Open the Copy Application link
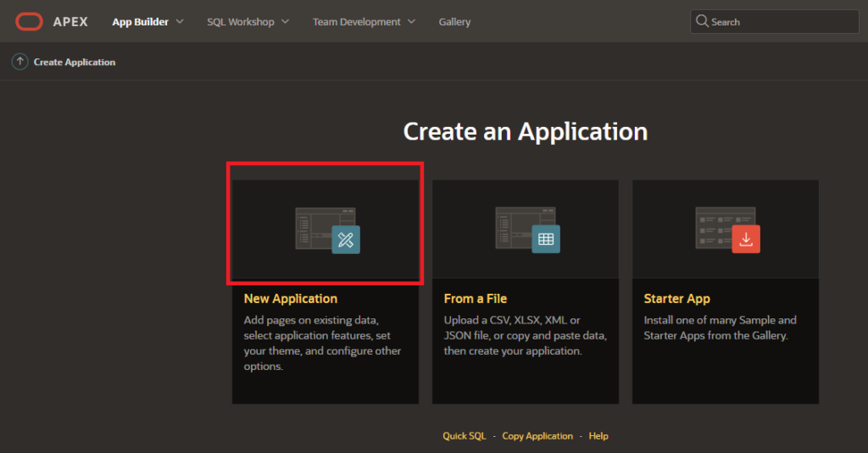Image resolution: width=868 pixels, height=453 pixels. pyautogui.click(x=537, y=436)
